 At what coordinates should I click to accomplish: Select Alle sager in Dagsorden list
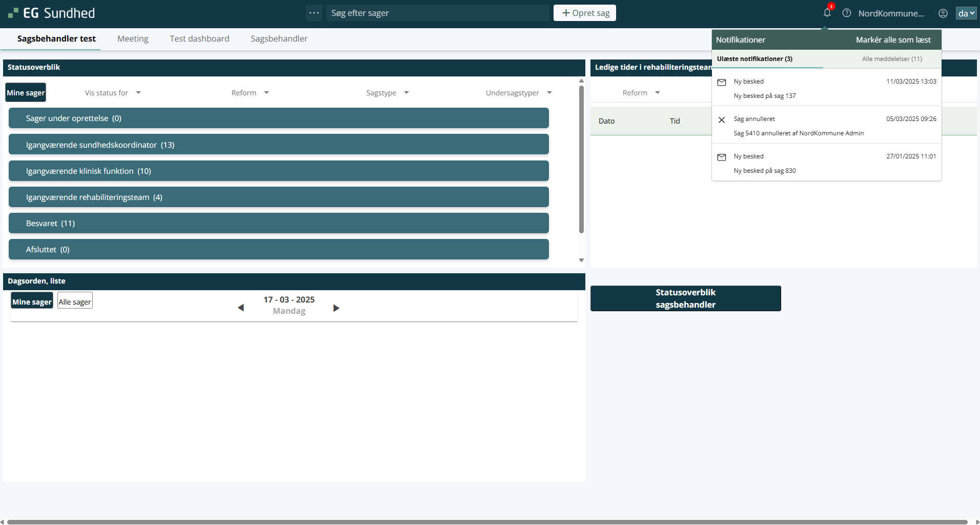75,301
